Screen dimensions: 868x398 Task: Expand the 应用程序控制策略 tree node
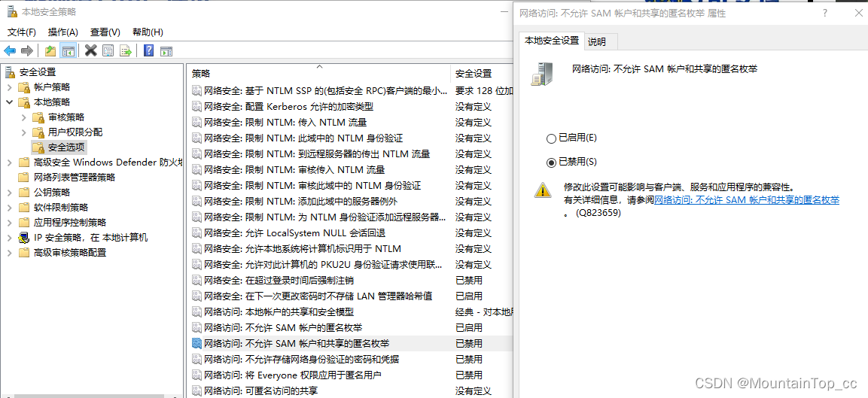coord(10,223)
